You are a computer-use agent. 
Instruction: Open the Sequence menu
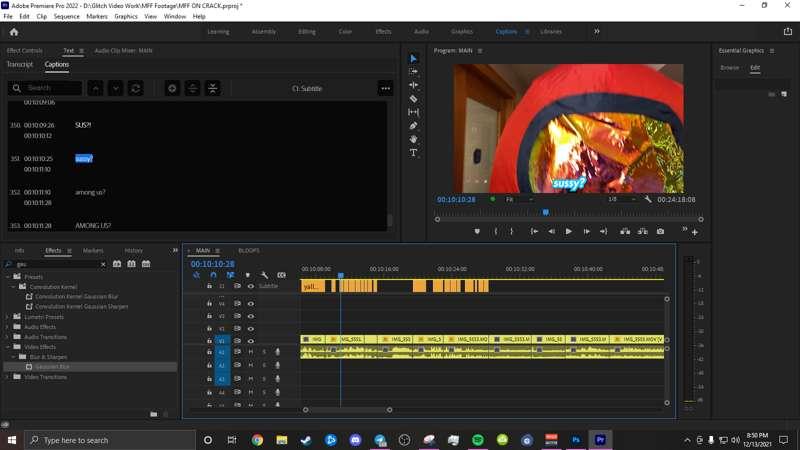tap(67, 16)
